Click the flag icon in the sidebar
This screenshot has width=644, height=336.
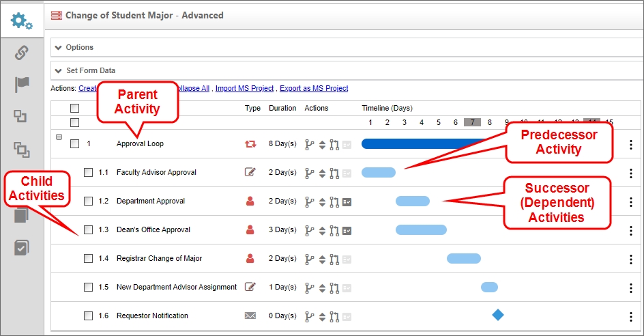(x=22, y=85)
